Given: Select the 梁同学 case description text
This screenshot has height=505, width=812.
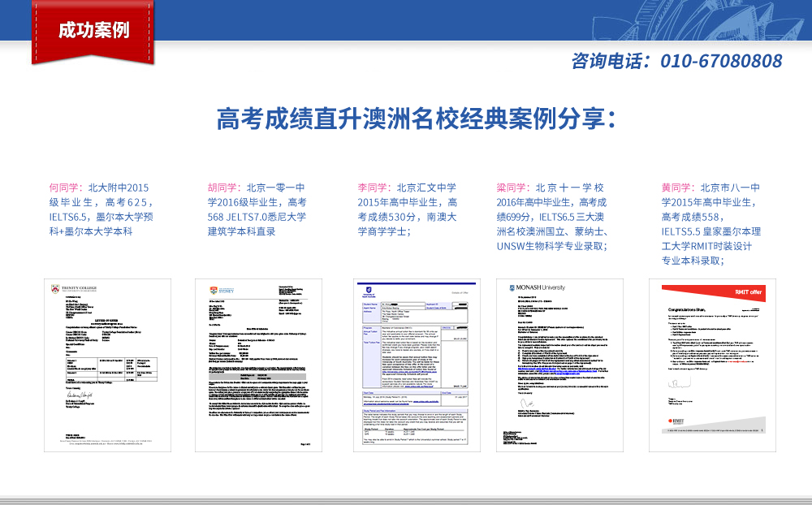Looking at the screenshot, I should click(552, 217).
